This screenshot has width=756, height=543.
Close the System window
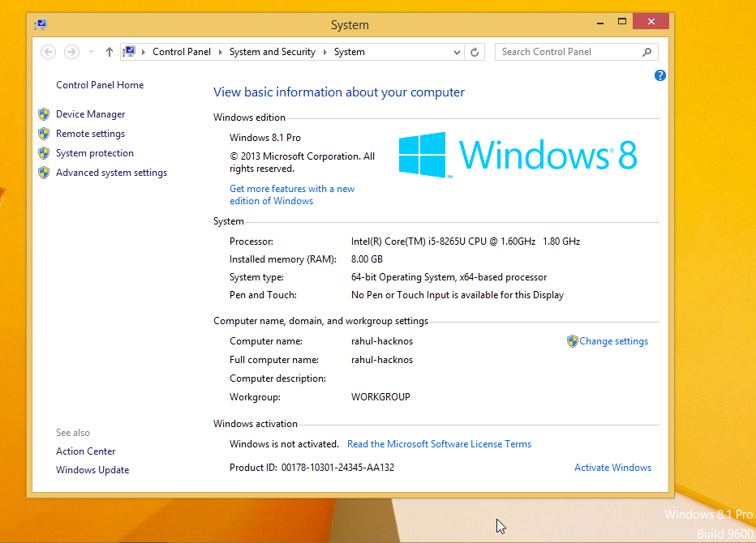(x=651, y=21)
